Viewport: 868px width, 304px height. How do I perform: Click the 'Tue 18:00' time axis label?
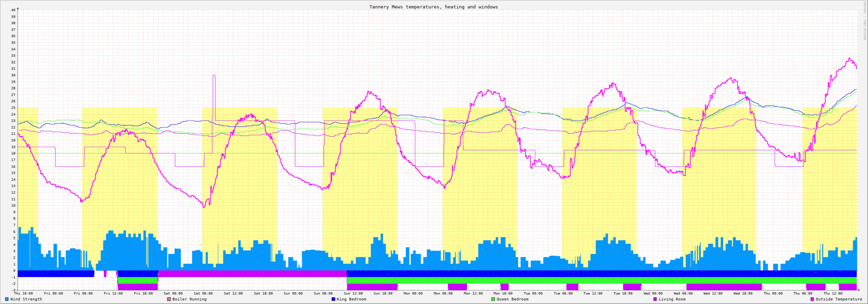click(x=623, y=293)
